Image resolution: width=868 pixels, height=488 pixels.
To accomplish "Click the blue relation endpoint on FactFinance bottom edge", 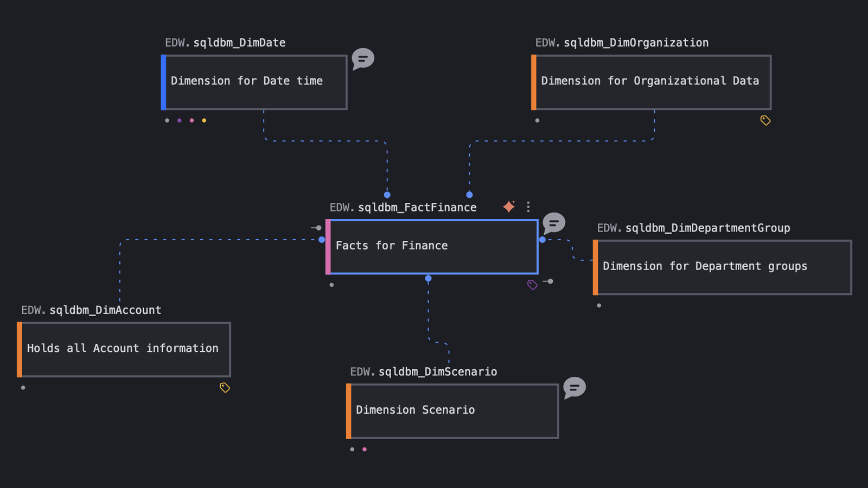I will [x=428, y=278].
